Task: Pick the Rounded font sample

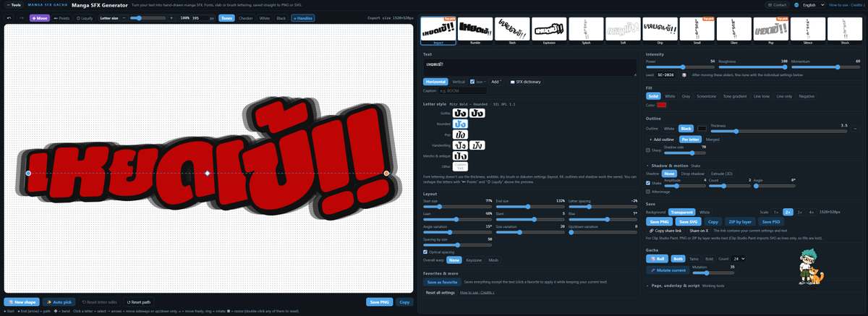Action: click(460, 124)
